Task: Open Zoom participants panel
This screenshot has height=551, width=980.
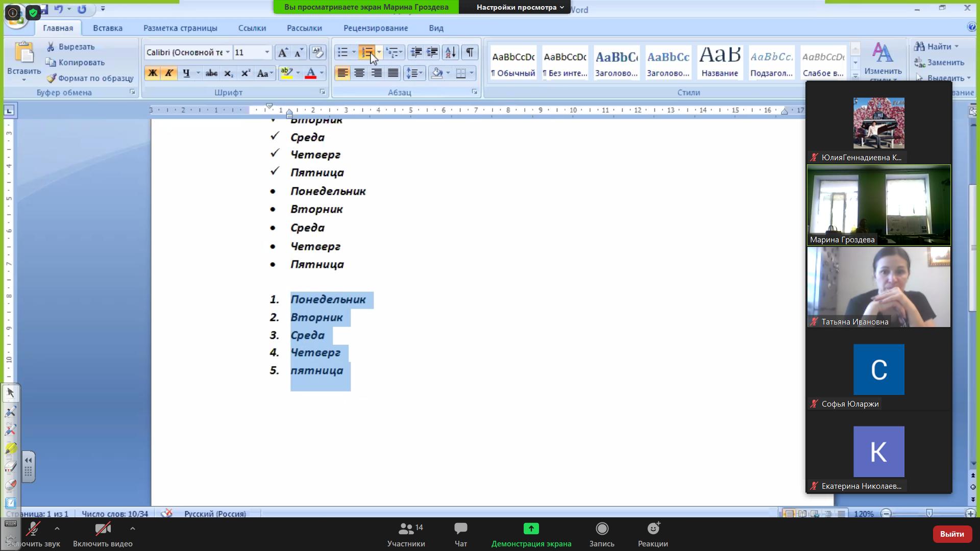Action: click(406, 534)
